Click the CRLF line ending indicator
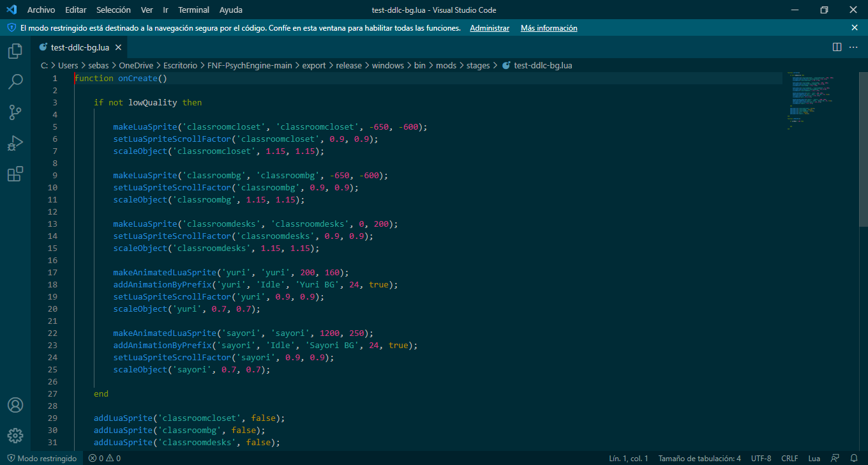Screen dimensions: 868x465 789,458
